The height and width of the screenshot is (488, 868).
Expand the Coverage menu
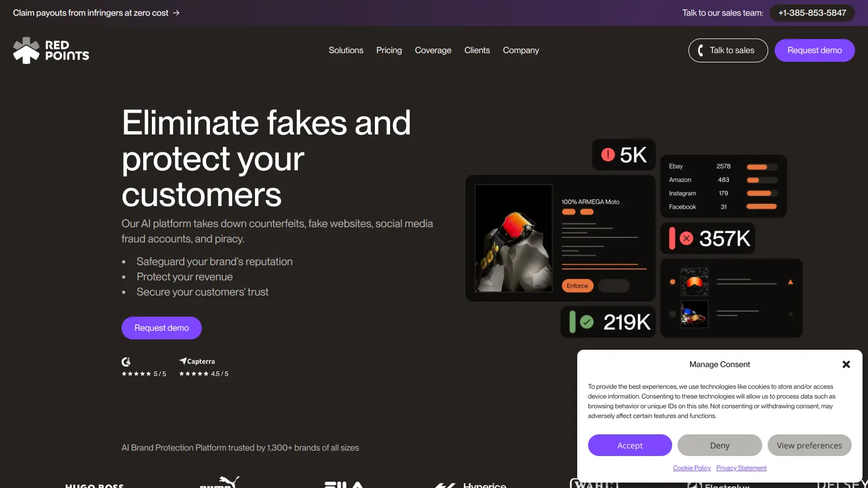(x=433, y=50)
